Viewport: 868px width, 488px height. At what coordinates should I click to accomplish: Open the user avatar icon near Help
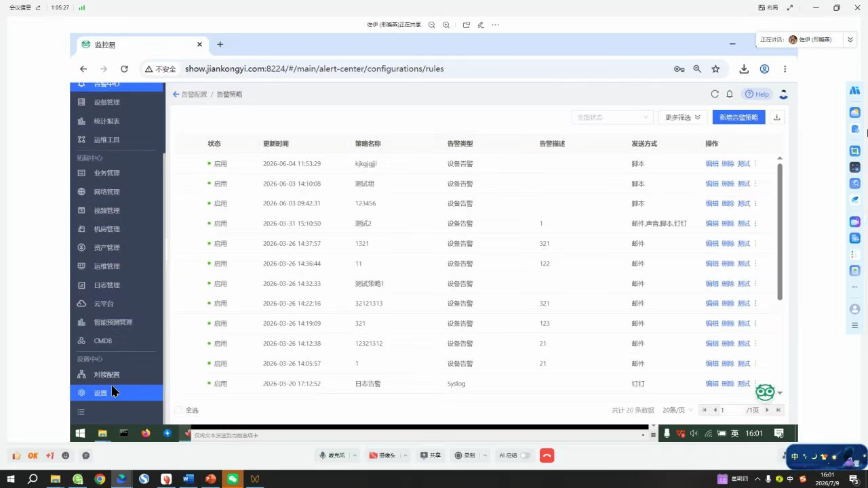783,94
